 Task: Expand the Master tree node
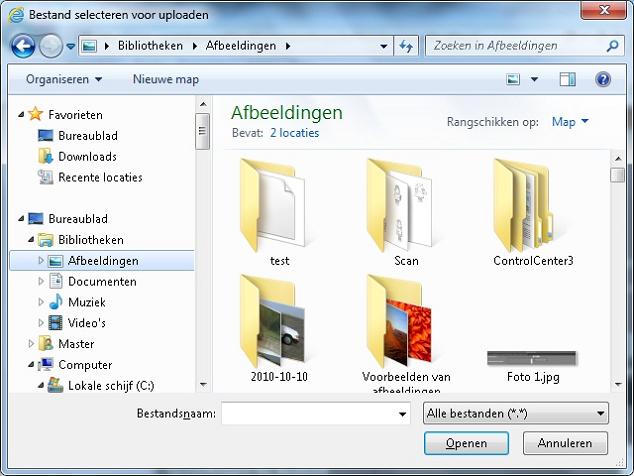31,344
